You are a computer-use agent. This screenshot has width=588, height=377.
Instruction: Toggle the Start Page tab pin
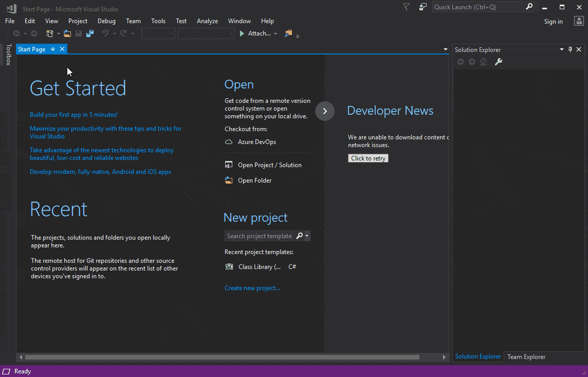click(x=52, y=49)
